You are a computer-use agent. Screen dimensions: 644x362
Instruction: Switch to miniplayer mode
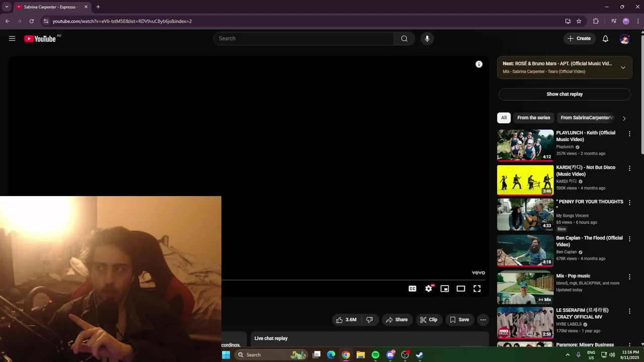pyautogui.click(x=445, y=289)
